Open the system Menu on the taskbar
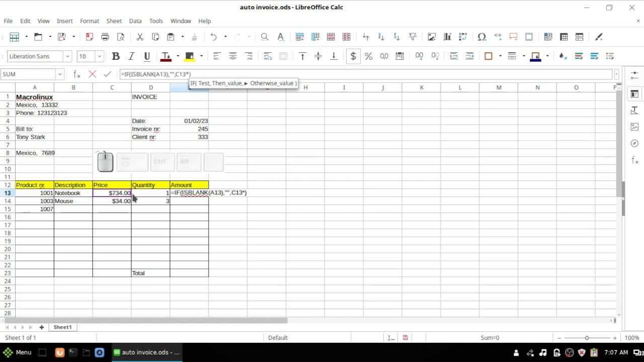This screenshot has height=362, width=644. tap(18, 352)
